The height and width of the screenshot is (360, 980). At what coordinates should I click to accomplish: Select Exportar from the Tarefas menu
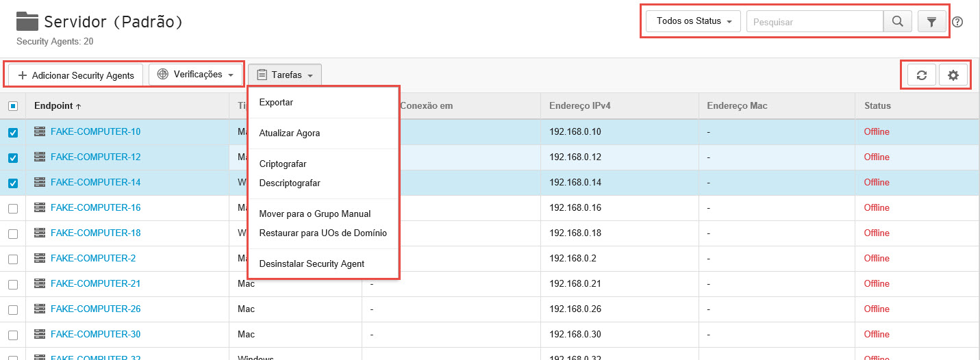[276, 103]
